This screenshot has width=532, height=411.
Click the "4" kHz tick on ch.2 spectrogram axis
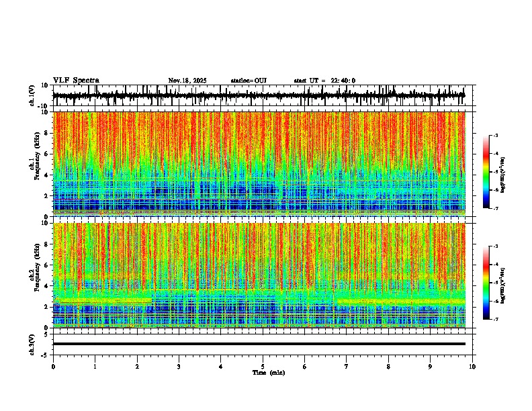(47, 286)
